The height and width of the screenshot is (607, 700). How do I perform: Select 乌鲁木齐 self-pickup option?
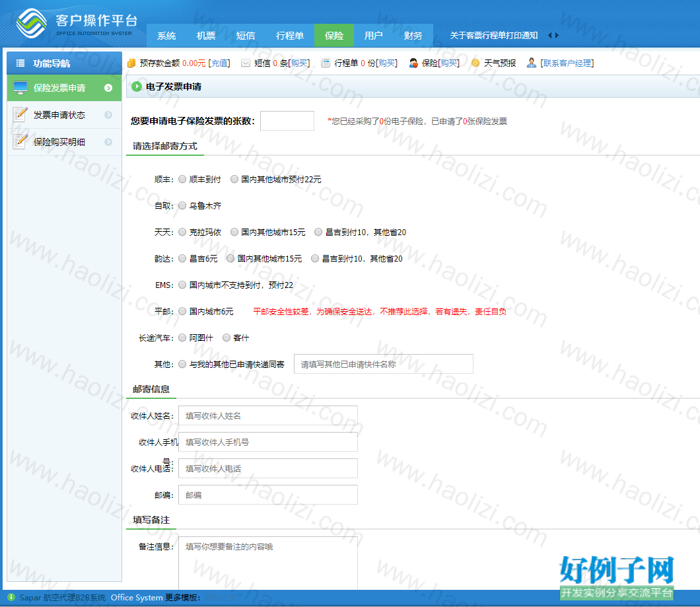(182, 205)
